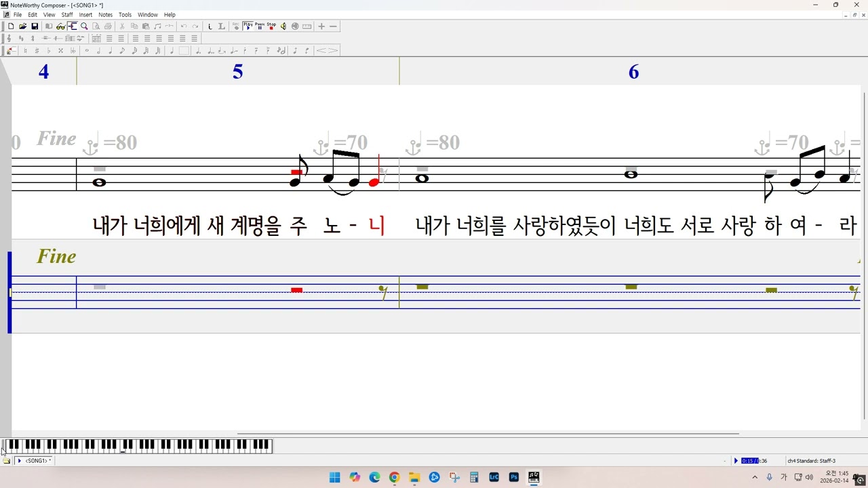868x488 pixels.
Task: Click the paste clipboard icon
Action: [145, 26]
